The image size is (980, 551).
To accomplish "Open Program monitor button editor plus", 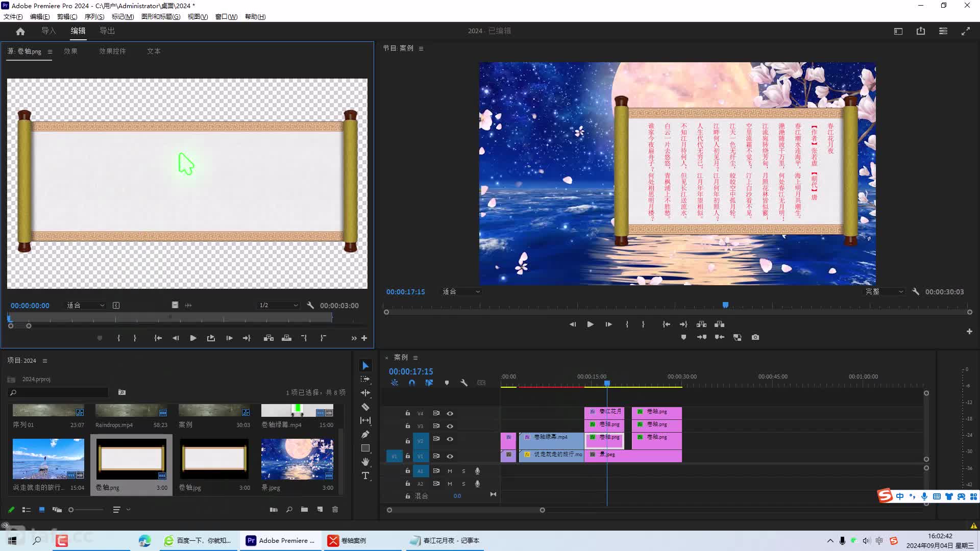I will click(x=969, y=332).
